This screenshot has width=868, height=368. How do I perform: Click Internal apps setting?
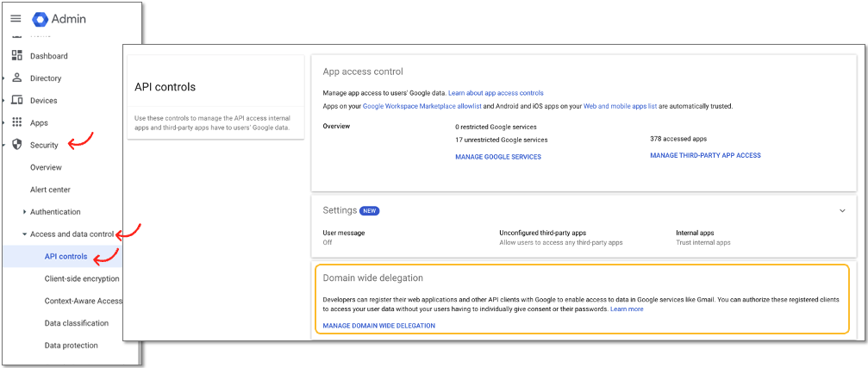pos(703,237)
